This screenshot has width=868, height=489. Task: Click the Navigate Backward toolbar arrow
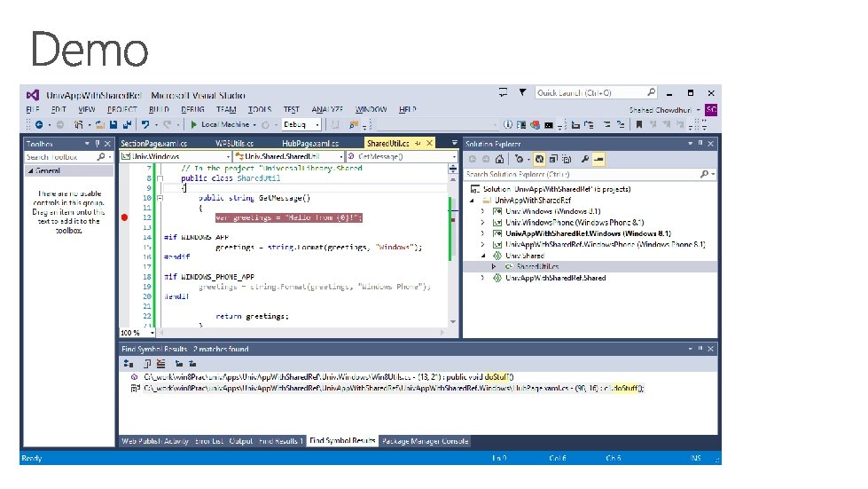point(39,124)
